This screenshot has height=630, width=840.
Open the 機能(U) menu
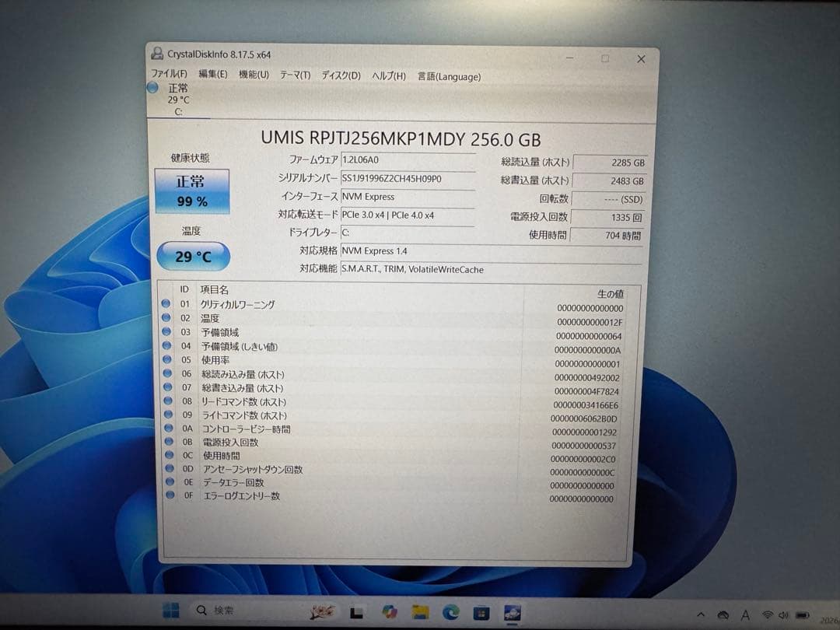click(x=254, y=75)
